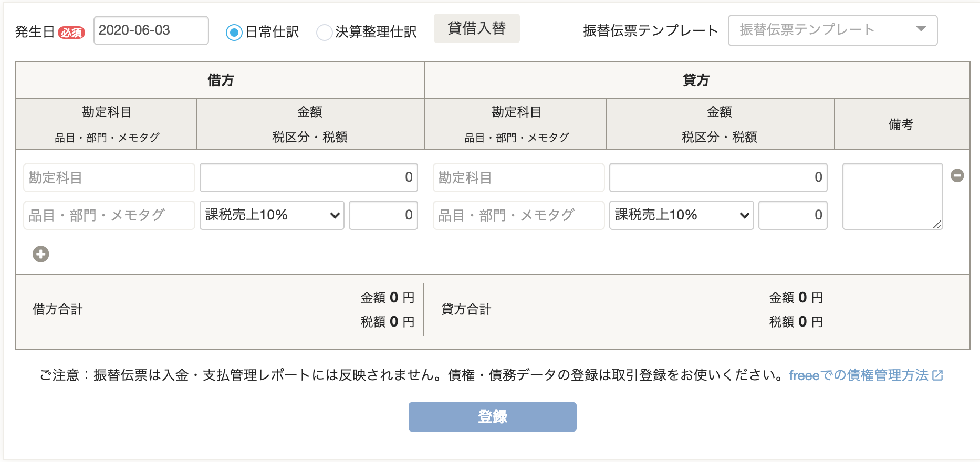Click the 発生日 date field
Image resolution: width=980 pixels, height=462 pixels.
tap(151, 30)
